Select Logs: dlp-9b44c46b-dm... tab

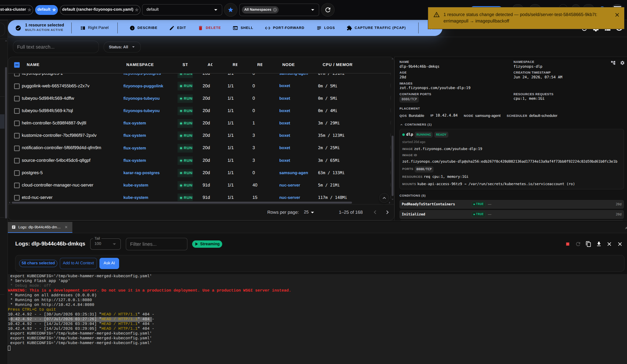[40, 227]
